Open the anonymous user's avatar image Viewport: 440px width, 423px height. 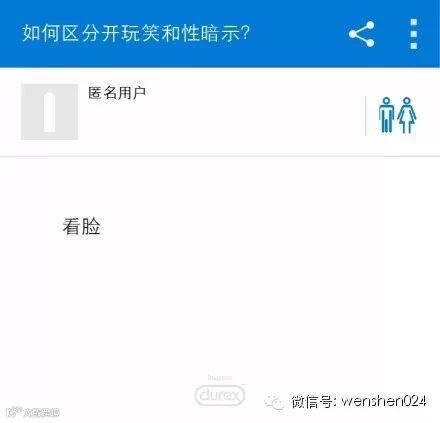(50, 112)
